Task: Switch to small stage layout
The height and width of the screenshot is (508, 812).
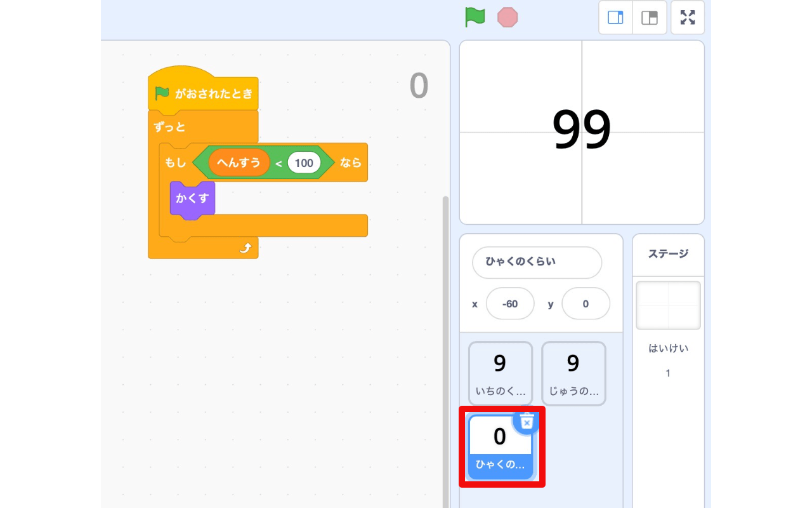Action: tap(615, 17)
